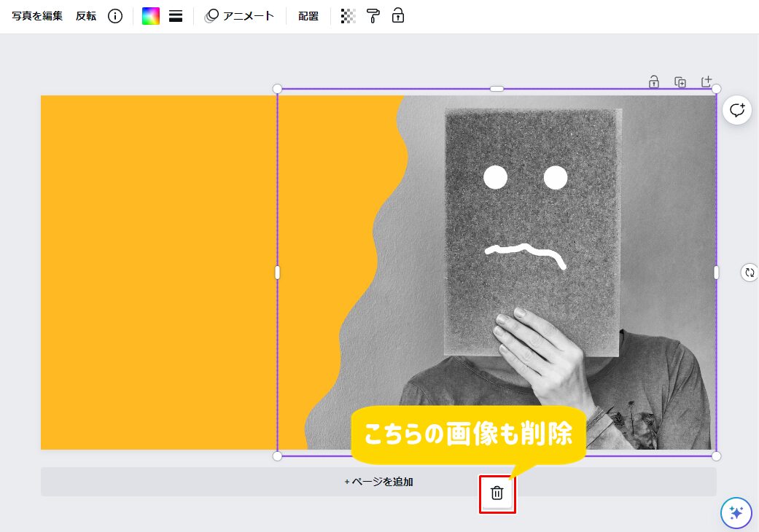Click +ページを追加 to add page
This screenshot has width=759, height=532.
pos(378,482)
